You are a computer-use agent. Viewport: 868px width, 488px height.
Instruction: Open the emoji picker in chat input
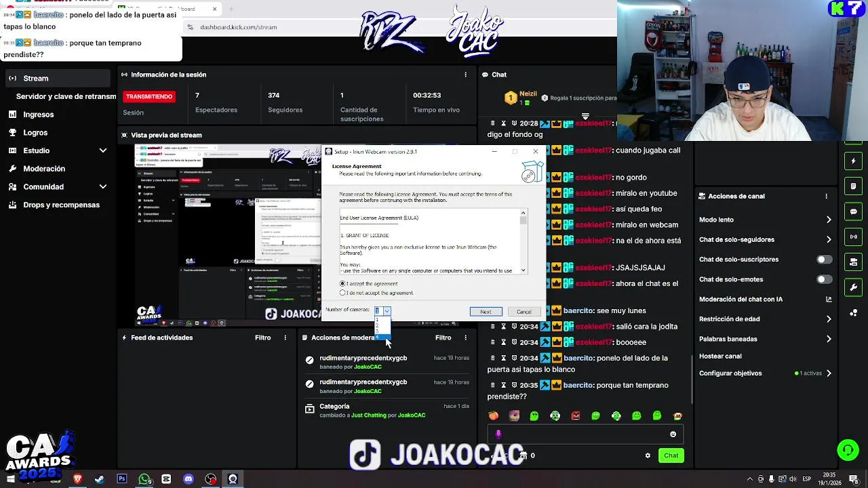point(673,434)
